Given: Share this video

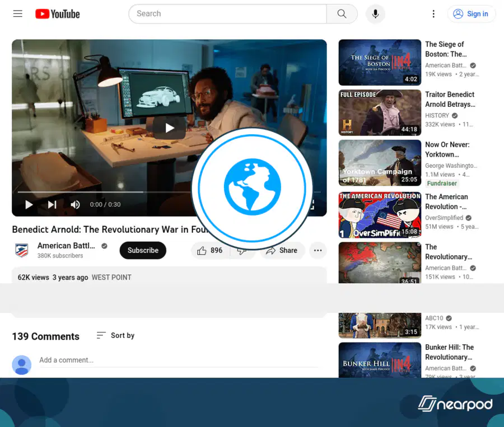Looking at the screenshot, I should (282, 251).
